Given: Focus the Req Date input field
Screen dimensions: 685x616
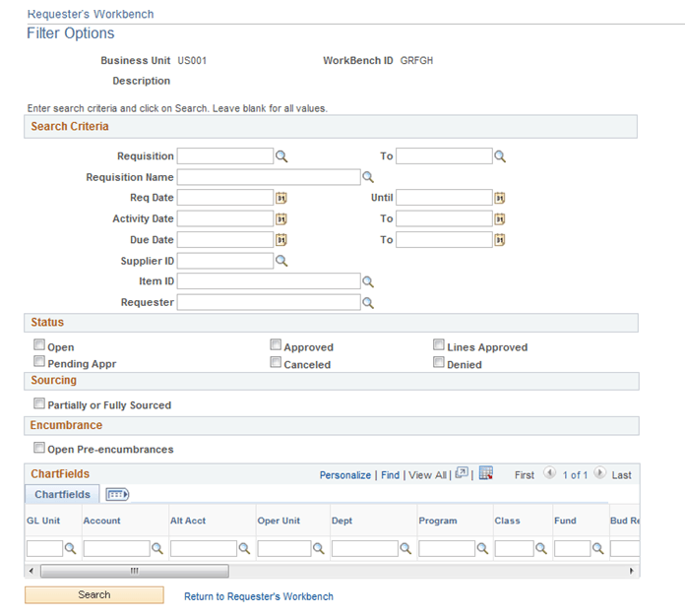Looking at the screenshot, I should [x=225, y=198].
